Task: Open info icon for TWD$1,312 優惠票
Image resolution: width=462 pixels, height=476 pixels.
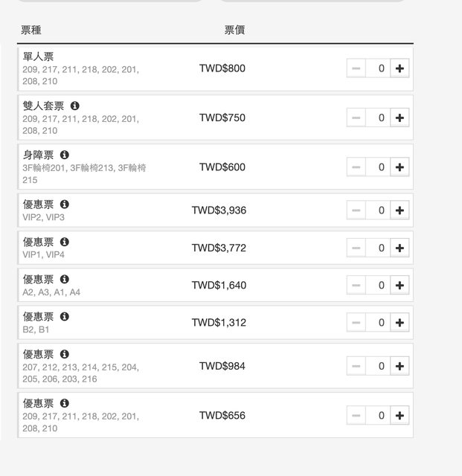Action: [x=65, y=317]
